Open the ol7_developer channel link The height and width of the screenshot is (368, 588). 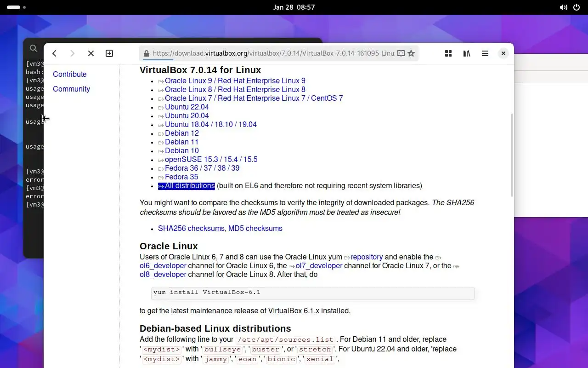pos(319,266)
